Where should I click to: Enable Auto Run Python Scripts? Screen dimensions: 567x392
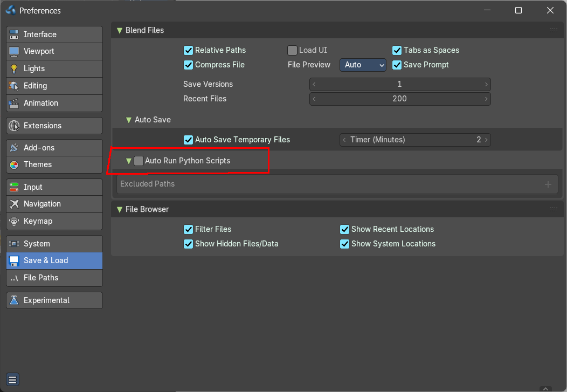tap(139, 161)
